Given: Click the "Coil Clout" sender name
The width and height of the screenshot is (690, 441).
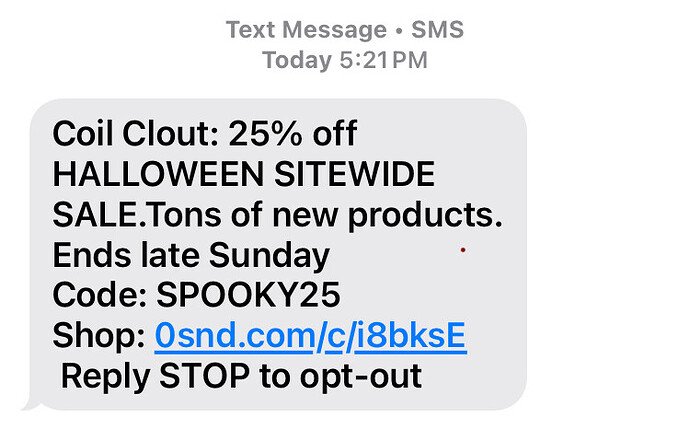Looking at the screenshot, I should pyautogui.click(x=133, y=133).
